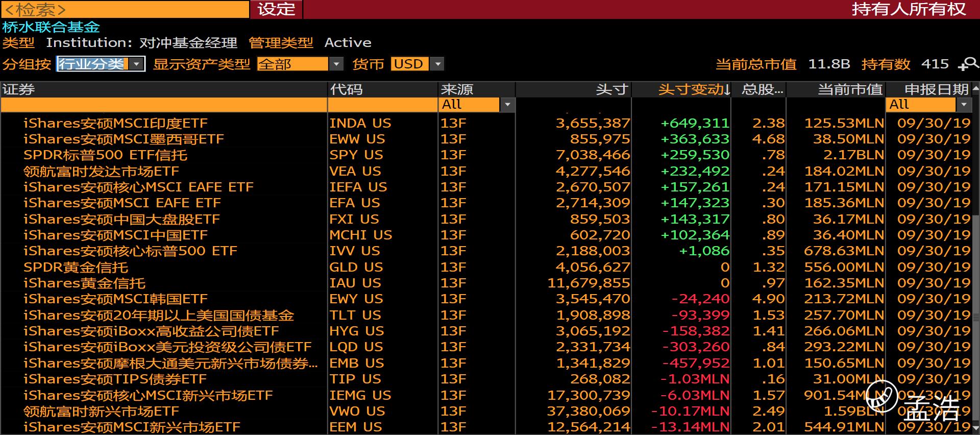
Task: Click the VEA US ticker code
Action: point(355,171)
